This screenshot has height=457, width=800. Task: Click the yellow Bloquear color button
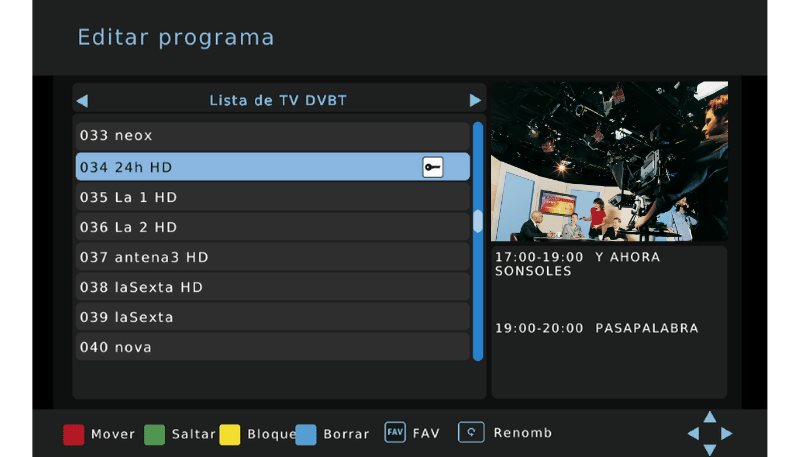(x=230, y=435)
